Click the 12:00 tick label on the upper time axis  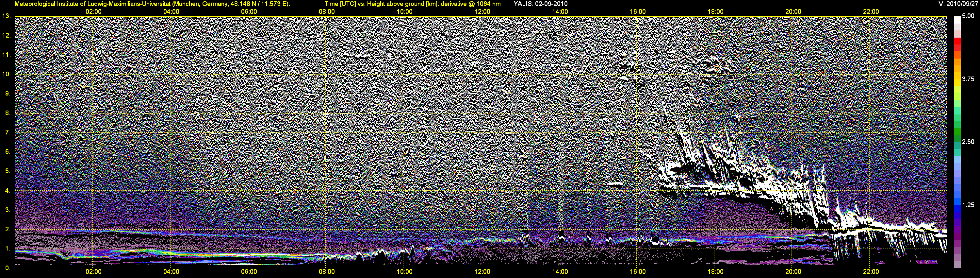[x=482, y=12]
